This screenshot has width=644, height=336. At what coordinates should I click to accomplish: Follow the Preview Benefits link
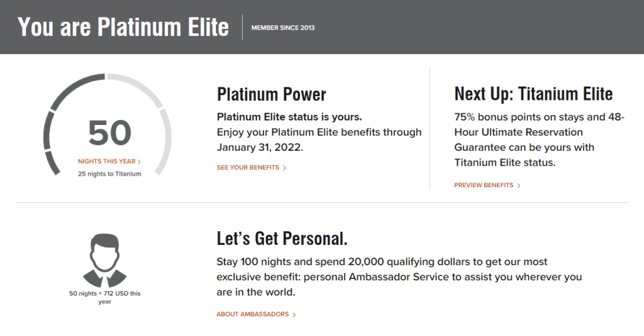[x=484, y=185]
